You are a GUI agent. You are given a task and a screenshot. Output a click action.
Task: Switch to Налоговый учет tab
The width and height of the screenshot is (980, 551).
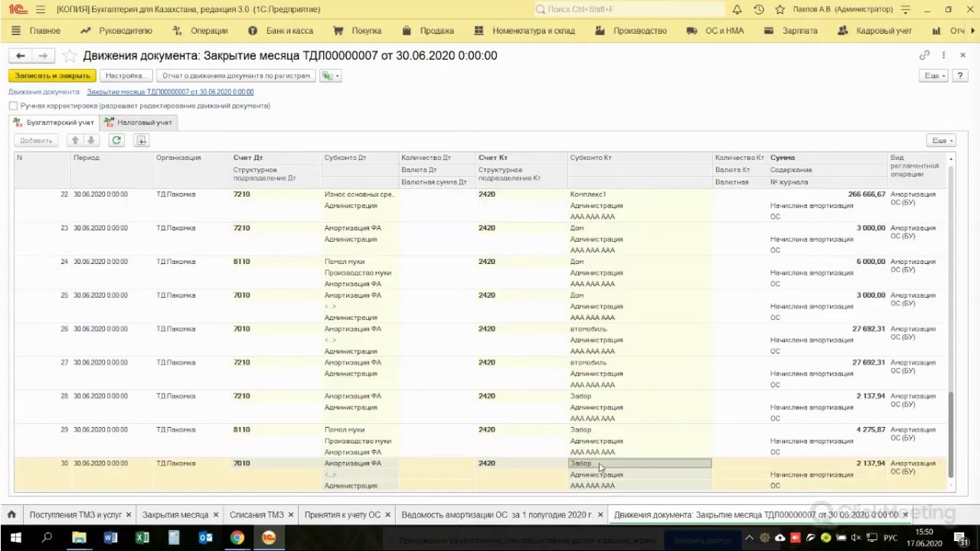coord(139,122)
